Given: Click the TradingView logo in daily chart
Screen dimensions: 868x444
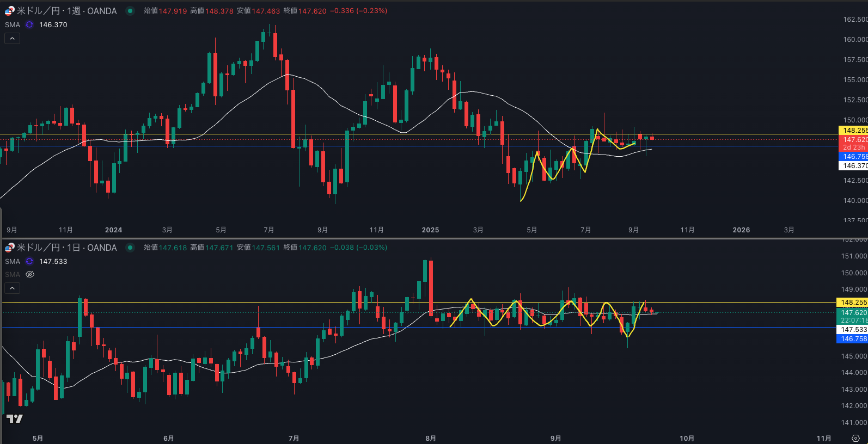Looking at the screenshot, I should click(15, 418).
